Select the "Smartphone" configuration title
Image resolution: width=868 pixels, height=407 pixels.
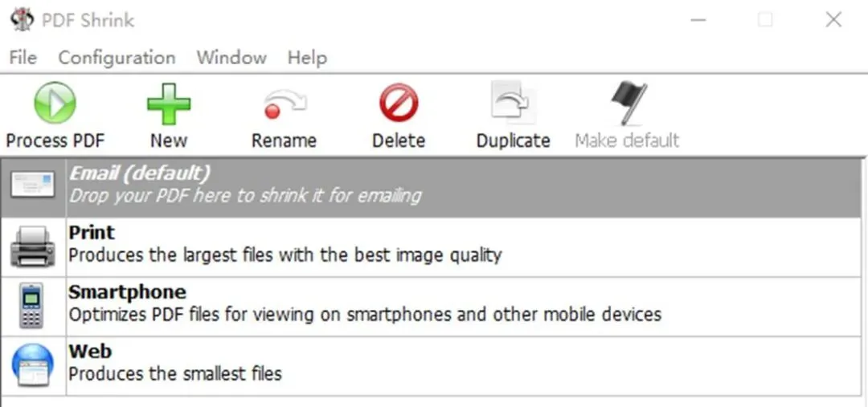(x=127, y=292)
